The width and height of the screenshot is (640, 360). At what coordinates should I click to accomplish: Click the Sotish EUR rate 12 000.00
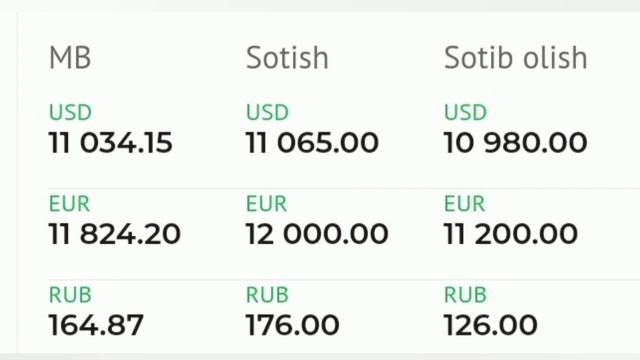point(317,234)
